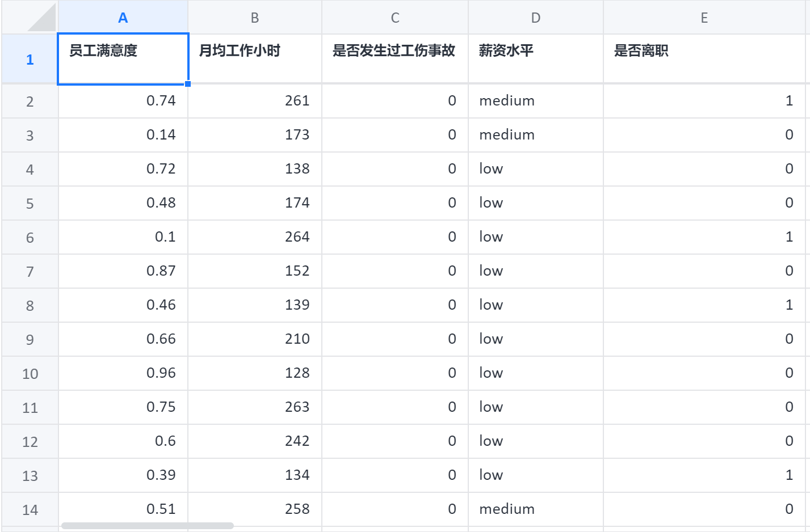Click the 员工满意度 header cell
The image size is (810, 532).
coord(123,58)
